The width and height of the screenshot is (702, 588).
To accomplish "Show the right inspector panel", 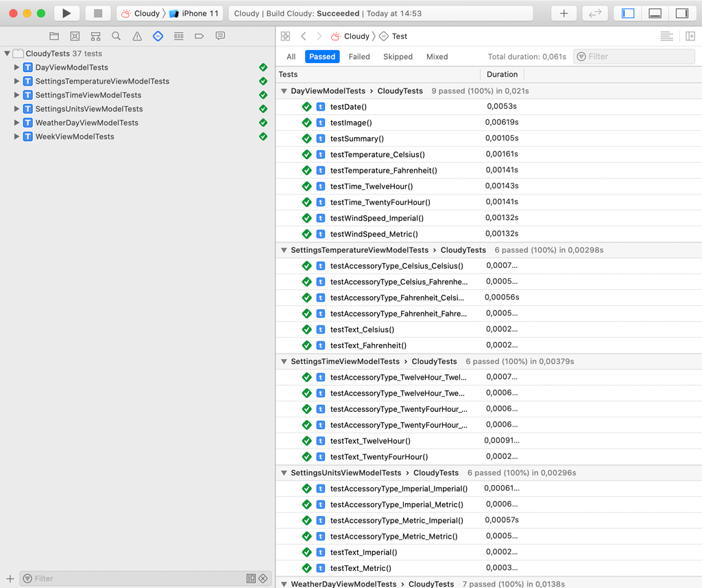I will click(x=680, y=12).
